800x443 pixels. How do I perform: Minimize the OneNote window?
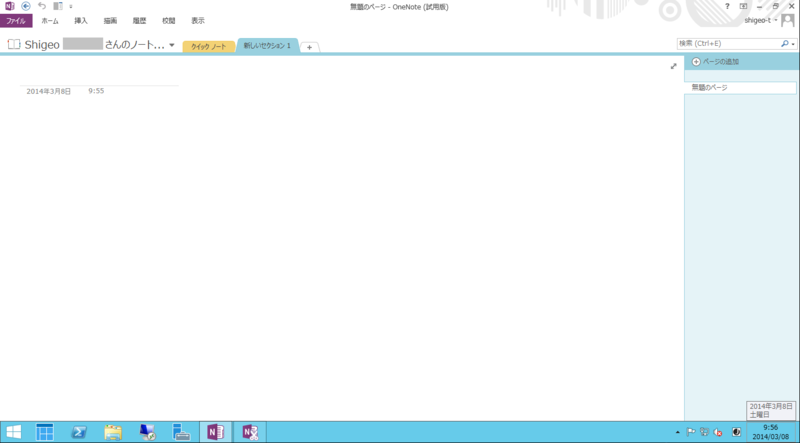point(760,6)
